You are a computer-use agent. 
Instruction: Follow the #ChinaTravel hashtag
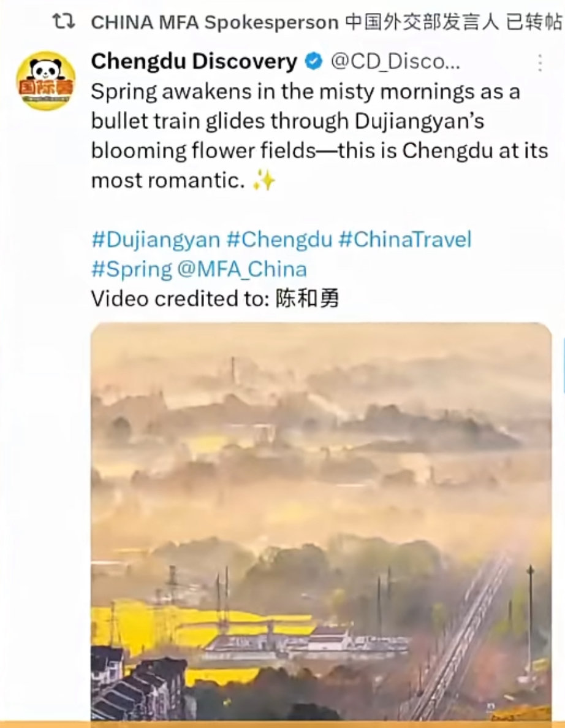[x=405, y=240]
